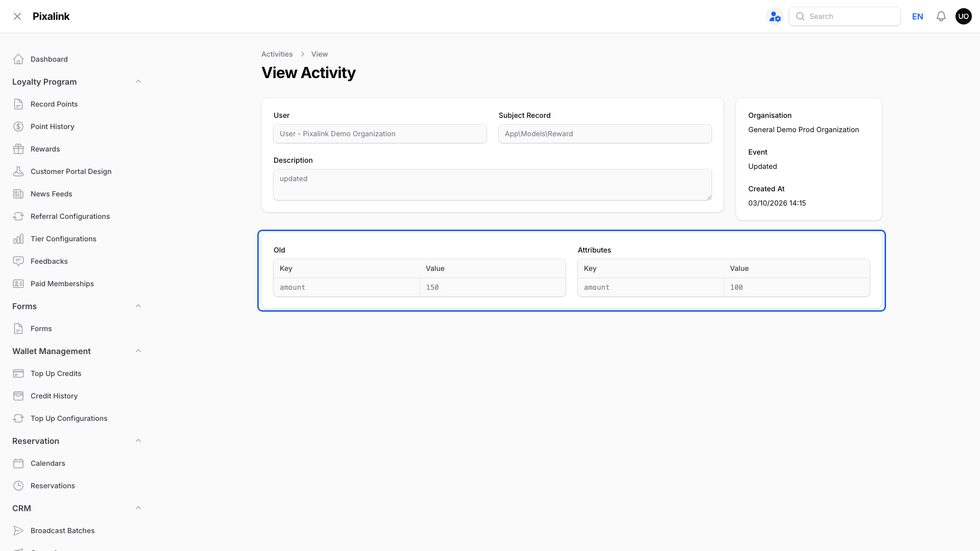Collapse the Loyalty Program section
Screen dimensions: 980x551
click(x=138, y=82)
